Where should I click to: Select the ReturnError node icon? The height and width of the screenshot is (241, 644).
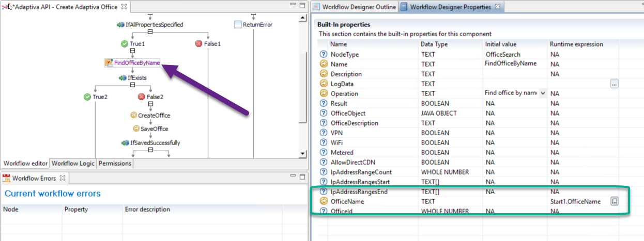tap(238, 24)
